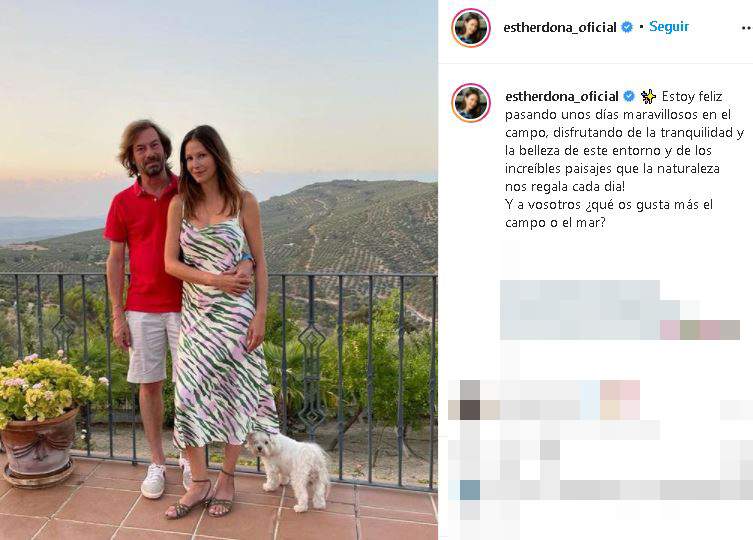The height and width of the screenshot is (540, 753).
Task: Click the flower pot in the photo
Action: (x=39, y=448)
